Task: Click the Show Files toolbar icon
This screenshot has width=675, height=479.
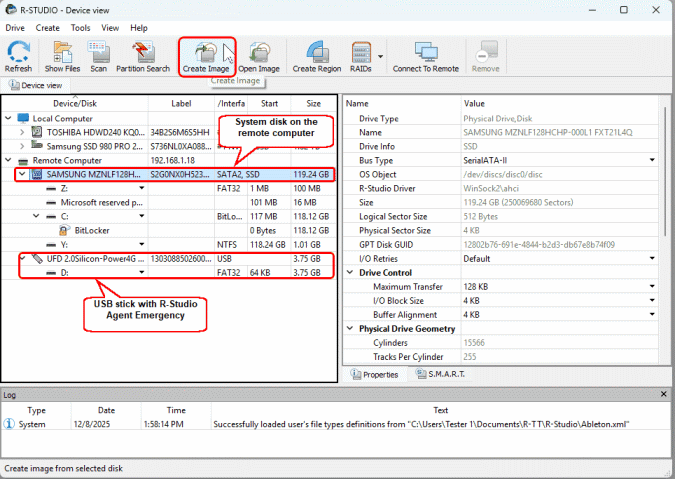Action: (62, 56)
